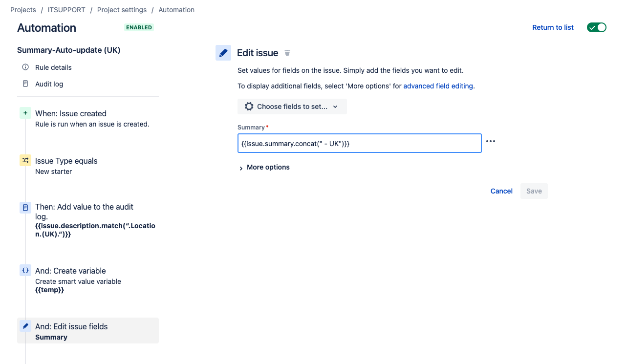This screenshot has height=364, width=627.
Task: Select the audit log action icon in rule chain
Action: 25,208
